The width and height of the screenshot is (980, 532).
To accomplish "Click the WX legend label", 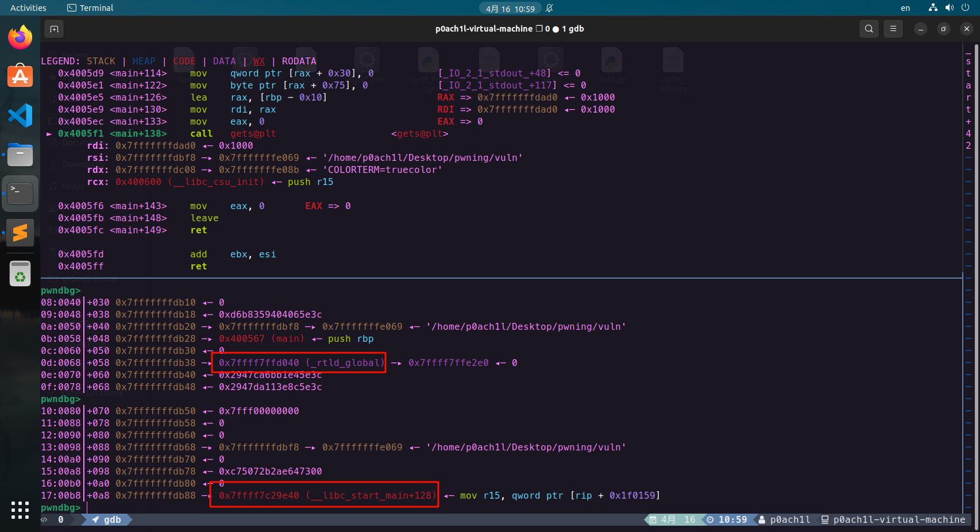I will pyautogui.click(x=259, y=61).
